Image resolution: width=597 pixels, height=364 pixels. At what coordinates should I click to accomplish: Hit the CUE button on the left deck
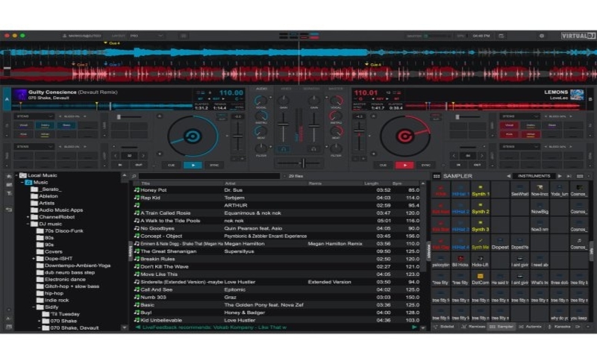pos(172,166)
